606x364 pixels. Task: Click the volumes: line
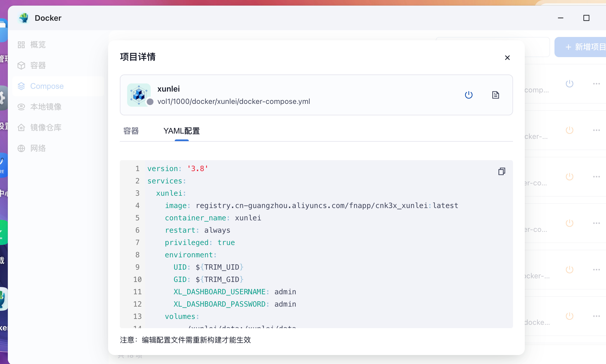[182, 316]
